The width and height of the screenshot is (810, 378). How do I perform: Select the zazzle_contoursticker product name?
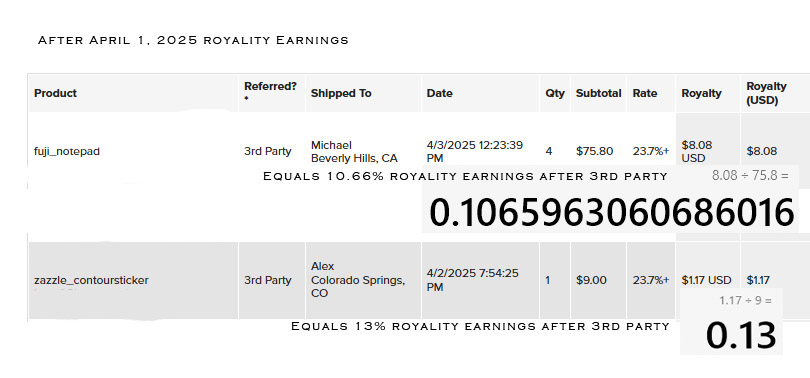click(91, 280)
